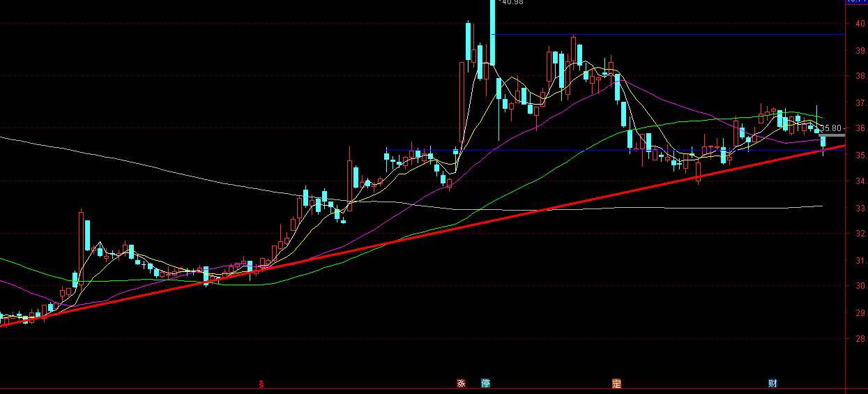Click the red S marker on timeline
Screen dimensions: 868x394
[x=261, y=384]
